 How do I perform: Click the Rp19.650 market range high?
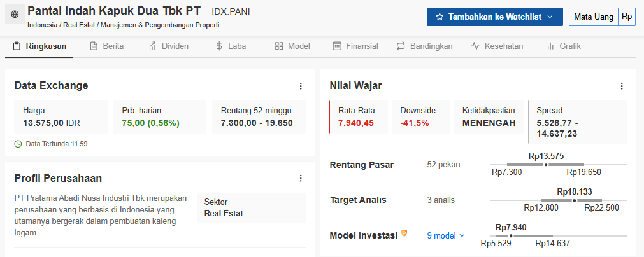[x=584, y=172]
